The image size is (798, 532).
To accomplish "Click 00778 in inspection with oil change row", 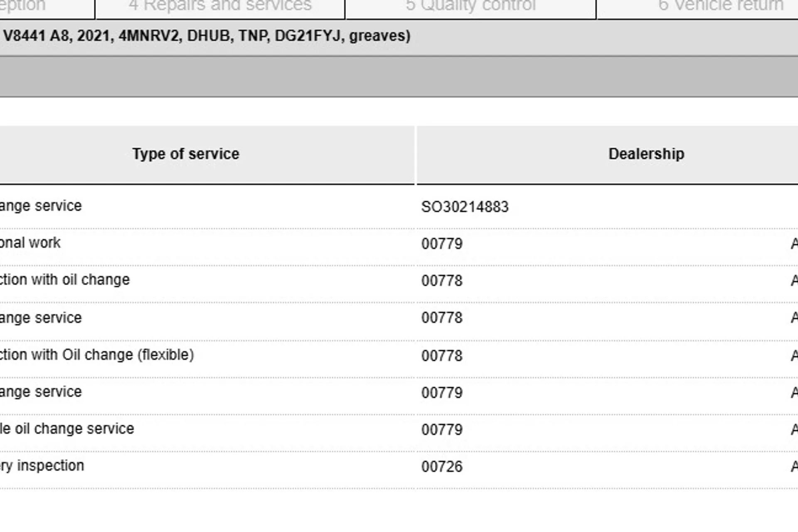I will [442, 281].
